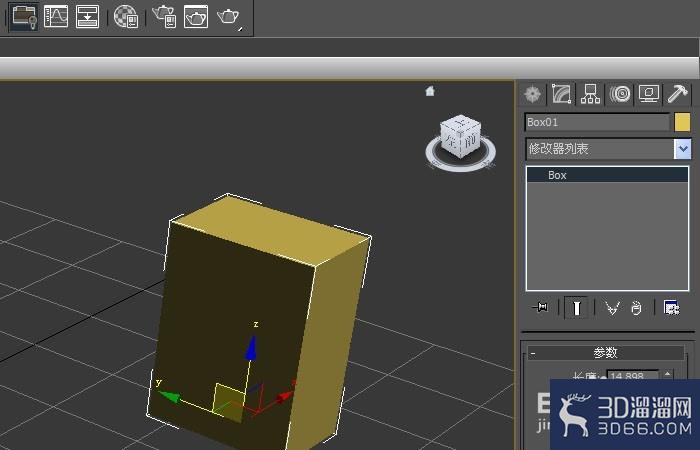Switch to the Display command panel tab
This screenshot has width=700, height=450.
coord(649,94)
